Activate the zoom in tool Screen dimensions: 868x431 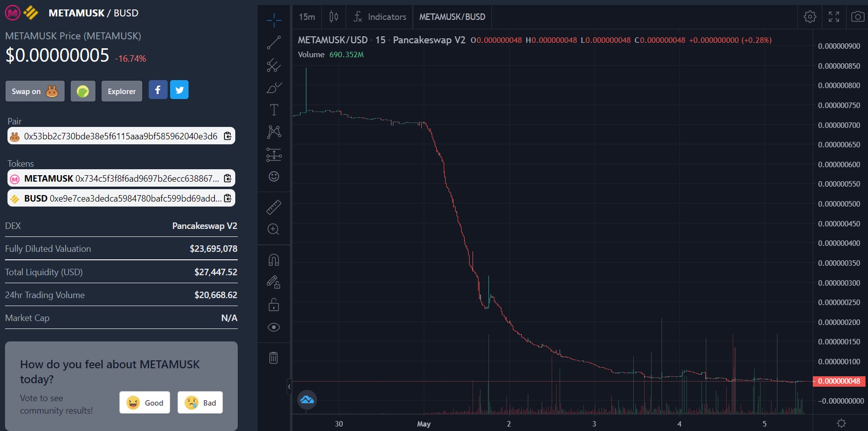click(x=274, y=229)
